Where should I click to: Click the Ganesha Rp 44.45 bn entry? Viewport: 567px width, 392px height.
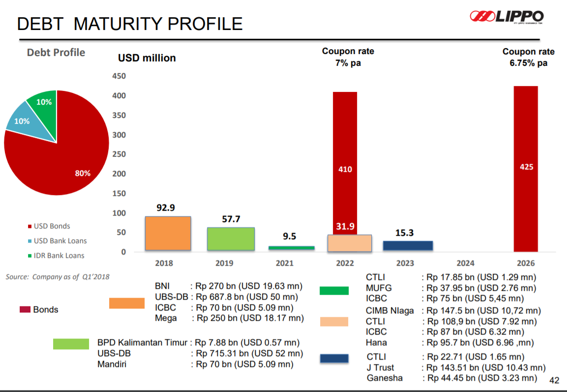452,378
